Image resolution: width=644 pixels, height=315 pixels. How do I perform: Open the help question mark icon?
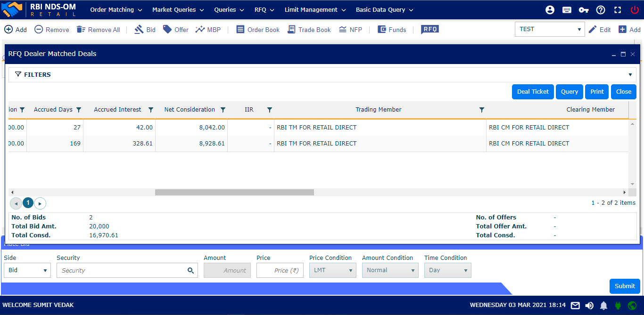(x=601, y=10)
